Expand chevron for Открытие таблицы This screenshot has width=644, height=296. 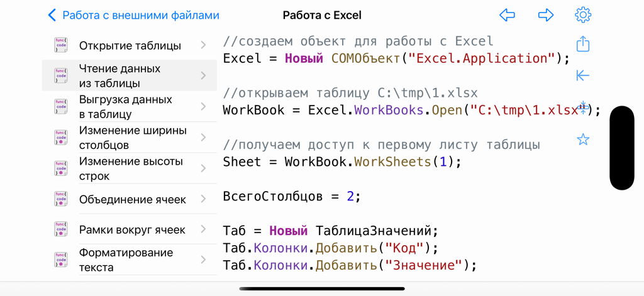point(203,45)
